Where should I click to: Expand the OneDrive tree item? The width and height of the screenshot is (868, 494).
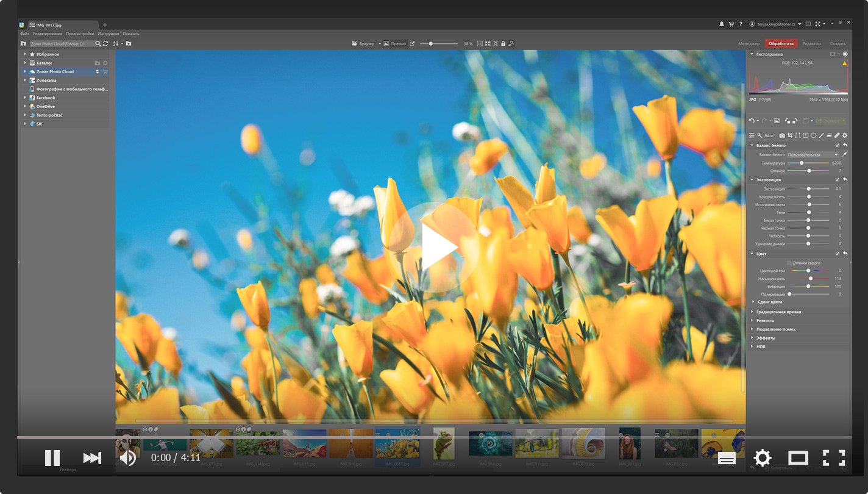25,106
